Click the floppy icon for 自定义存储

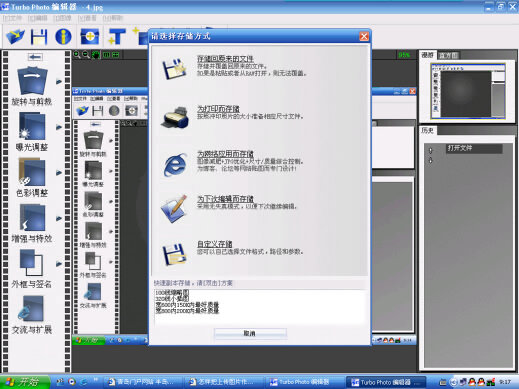pos(174,255)
